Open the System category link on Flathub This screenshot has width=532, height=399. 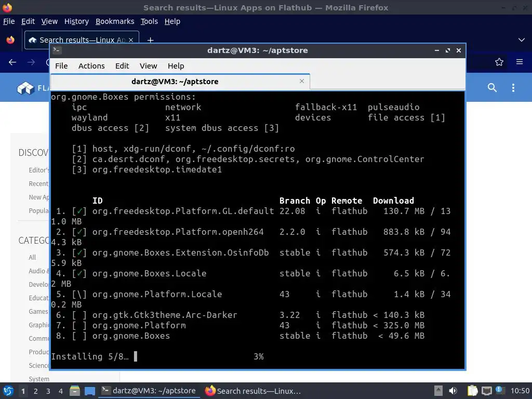[39, 379]
